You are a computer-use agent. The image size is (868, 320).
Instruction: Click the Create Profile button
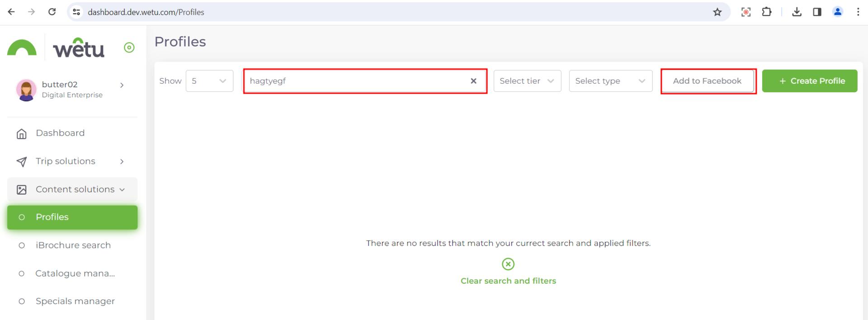pos(809,81)
